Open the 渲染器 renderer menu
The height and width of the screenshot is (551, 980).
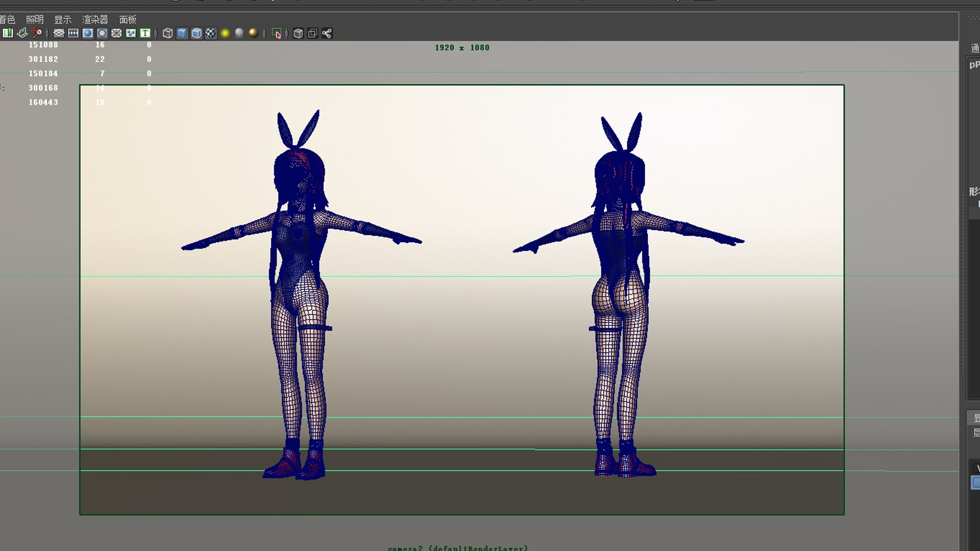95,19
